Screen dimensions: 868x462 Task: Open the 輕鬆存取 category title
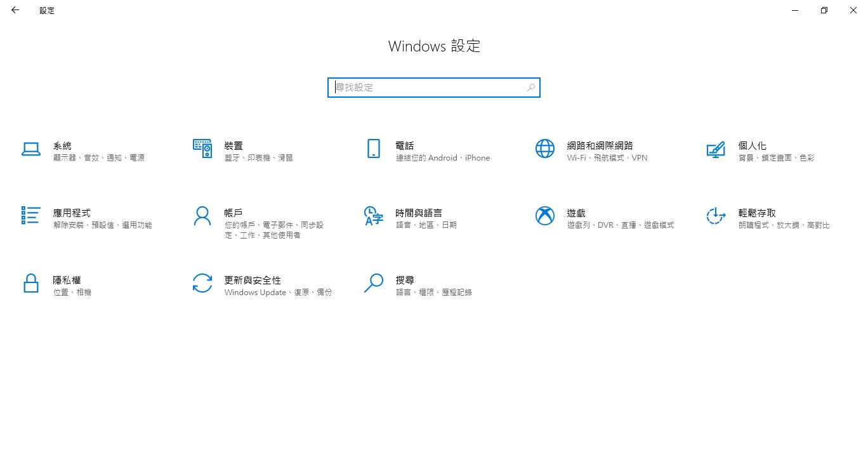(757, 213)
